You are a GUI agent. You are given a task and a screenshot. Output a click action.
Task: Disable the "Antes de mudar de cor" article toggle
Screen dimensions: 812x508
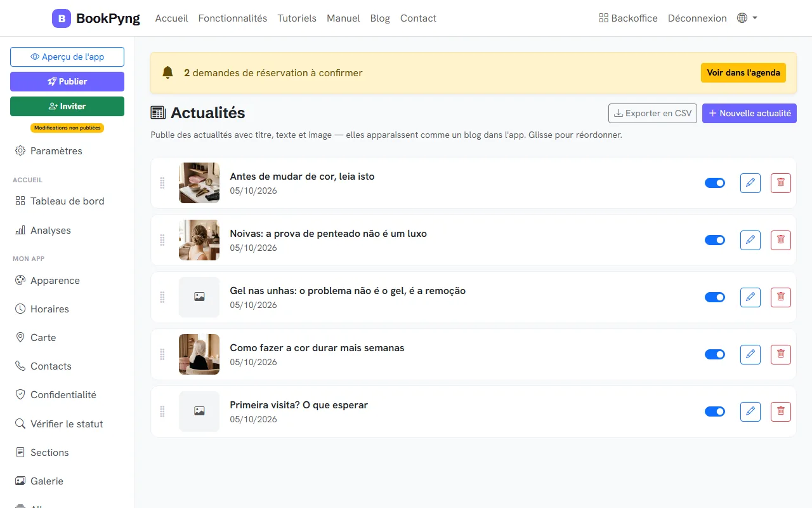click(x=715, y=183)
